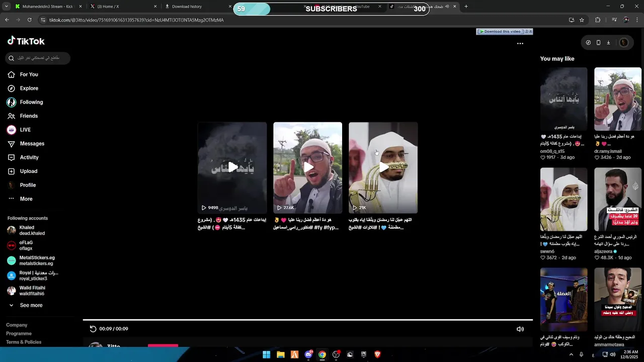Open the LIVE section

[19, 130]
